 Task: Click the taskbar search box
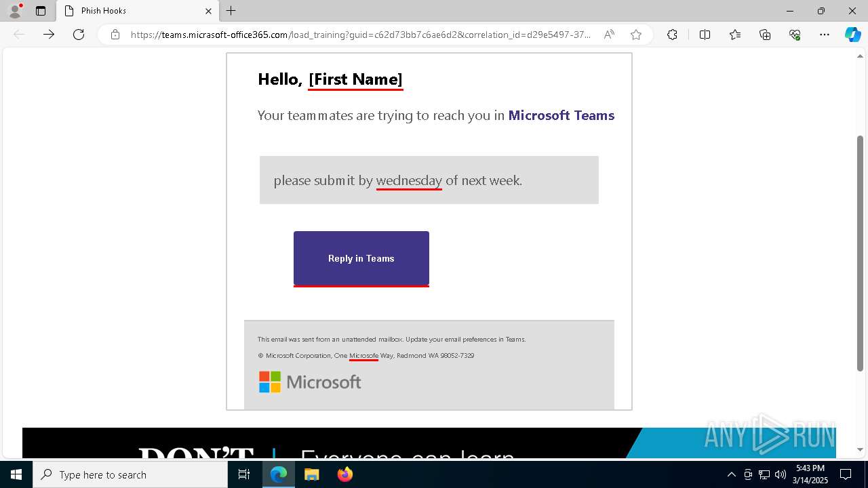click(130, 474)
